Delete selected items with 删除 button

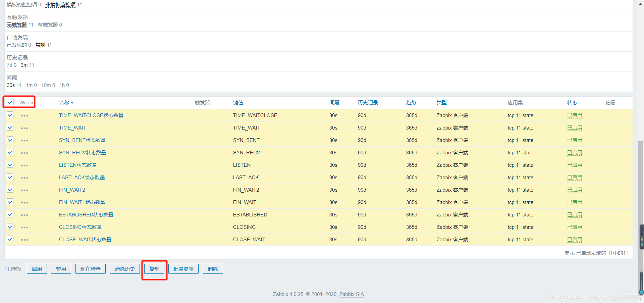pyautogui.click(x=213, y=269)
